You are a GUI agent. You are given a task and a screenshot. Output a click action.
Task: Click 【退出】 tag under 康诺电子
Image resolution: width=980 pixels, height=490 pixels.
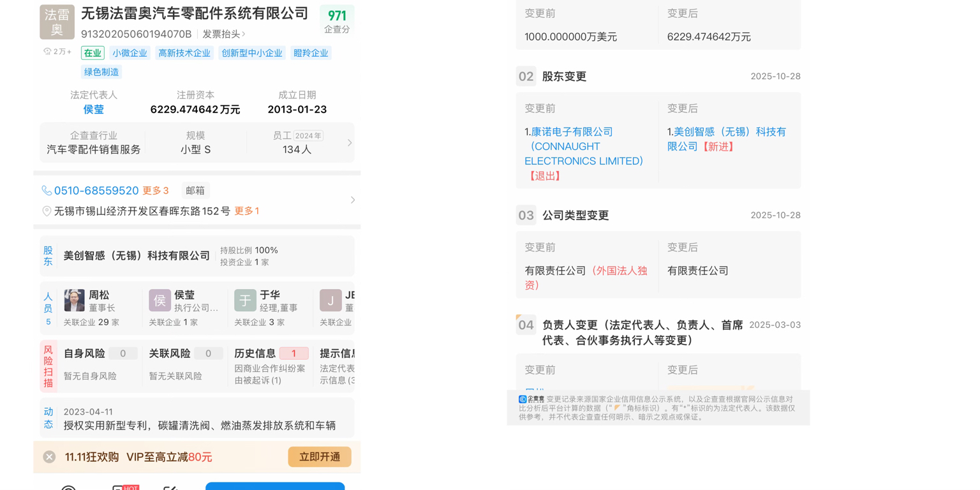pos(545,176)
